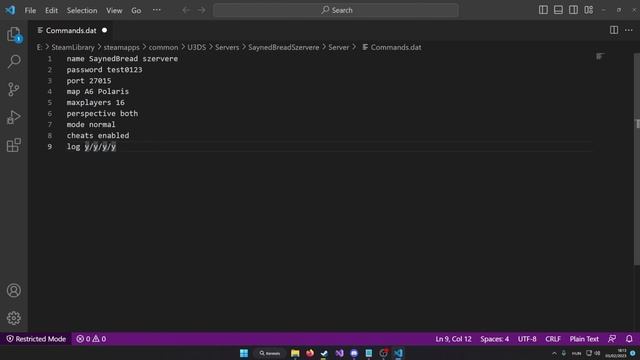
Task: Open Source Control view
Action: [x=14, y=89]
